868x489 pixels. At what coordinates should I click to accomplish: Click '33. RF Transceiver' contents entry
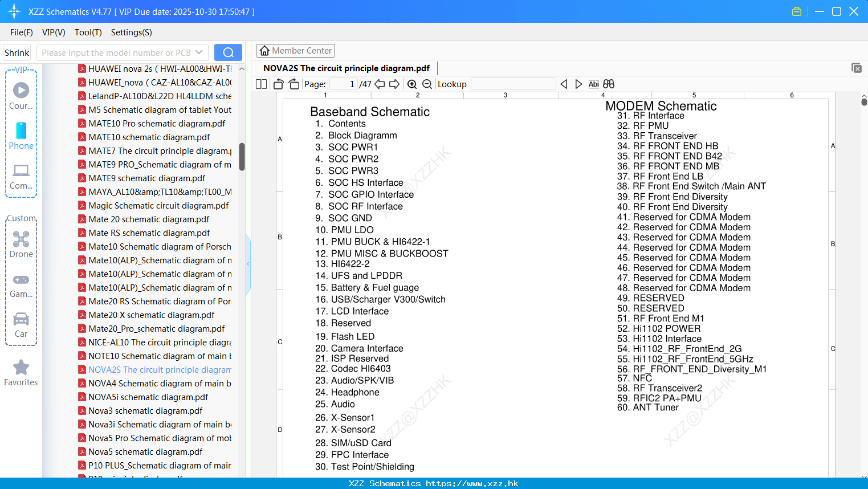coord(657,136)
